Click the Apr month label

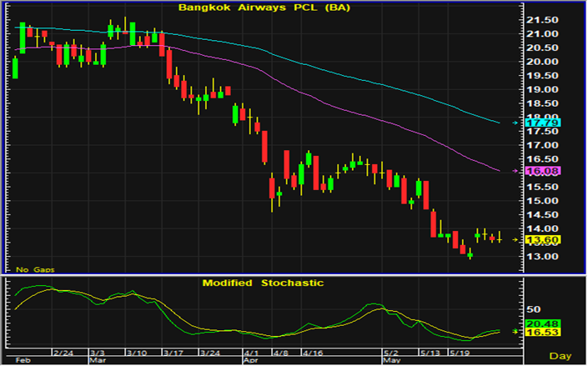251,360
